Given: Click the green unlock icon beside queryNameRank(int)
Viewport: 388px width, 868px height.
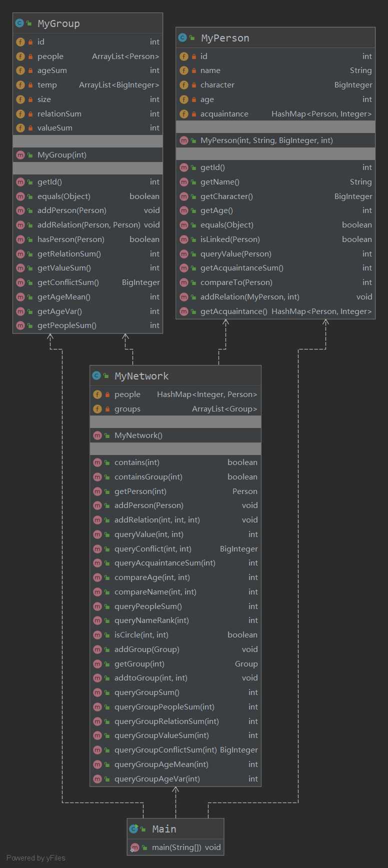Looking at the screenshot, I should point(107,620).
